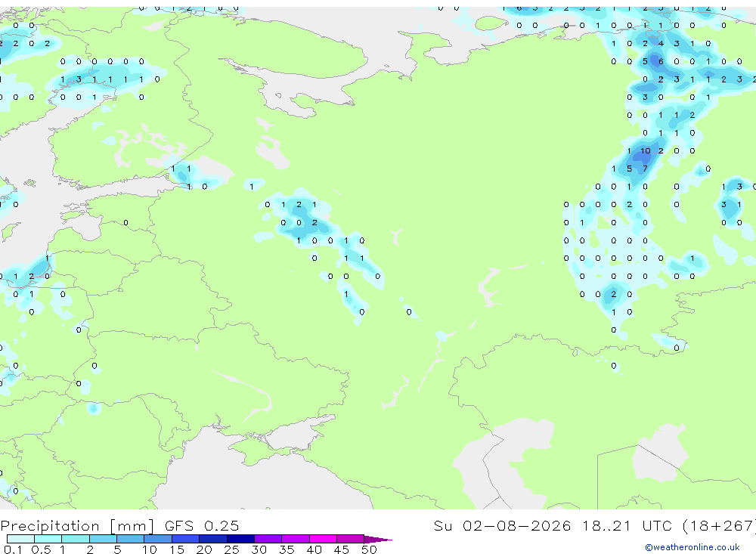The height and width of the screenshot is (554, 756).
Task: Pick the 5–10 mm legend swatch
Action: pos(131,539)
